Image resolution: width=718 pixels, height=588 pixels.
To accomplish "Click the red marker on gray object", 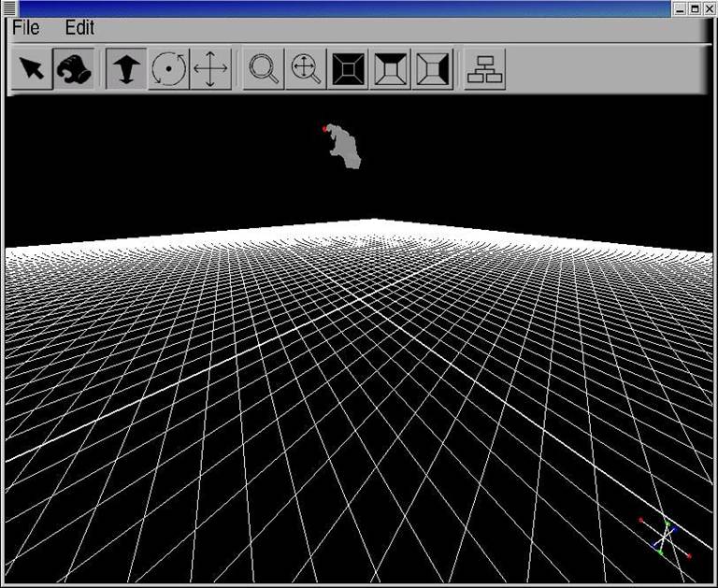I will click(325, 129).
